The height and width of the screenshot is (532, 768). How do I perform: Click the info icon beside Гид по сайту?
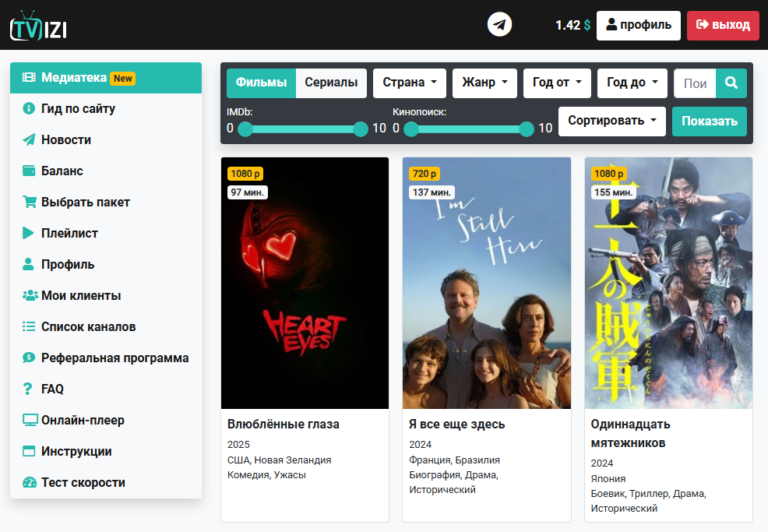pos(29,108)
